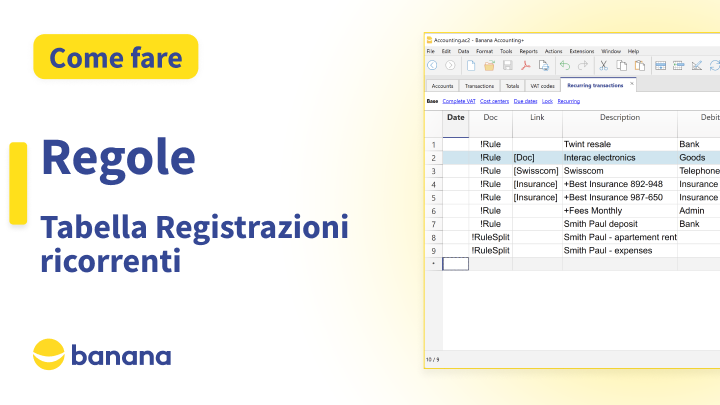The width and height of the screenshot is (720, 405).
Task: Click the insert rows table icon
Action: (660, 66)
